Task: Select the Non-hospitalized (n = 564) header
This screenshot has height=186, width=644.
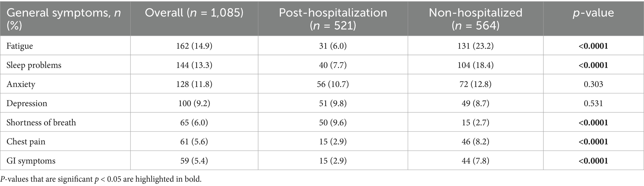Action: click(x=476, y=19)
